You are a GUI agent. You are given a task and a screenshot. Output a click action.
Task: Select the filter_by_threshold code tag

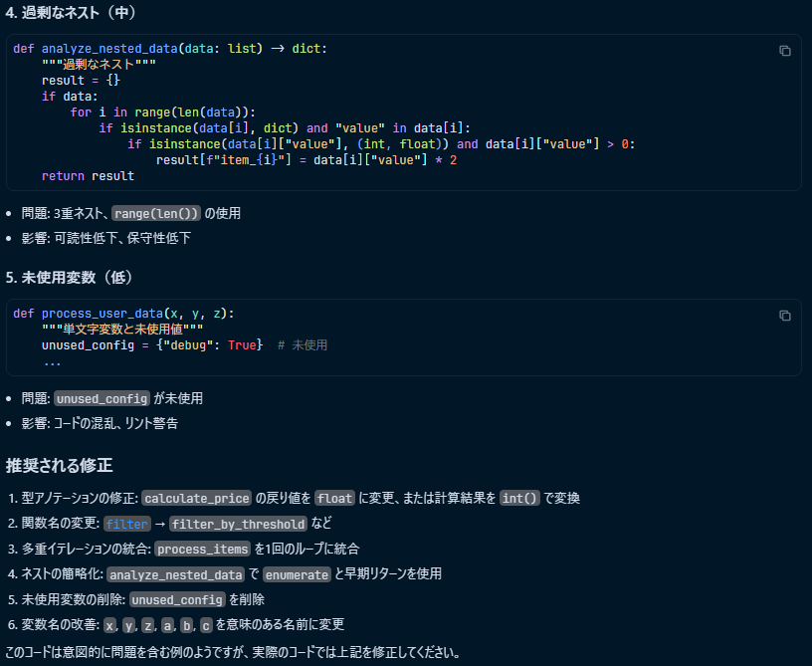point(238,524)
